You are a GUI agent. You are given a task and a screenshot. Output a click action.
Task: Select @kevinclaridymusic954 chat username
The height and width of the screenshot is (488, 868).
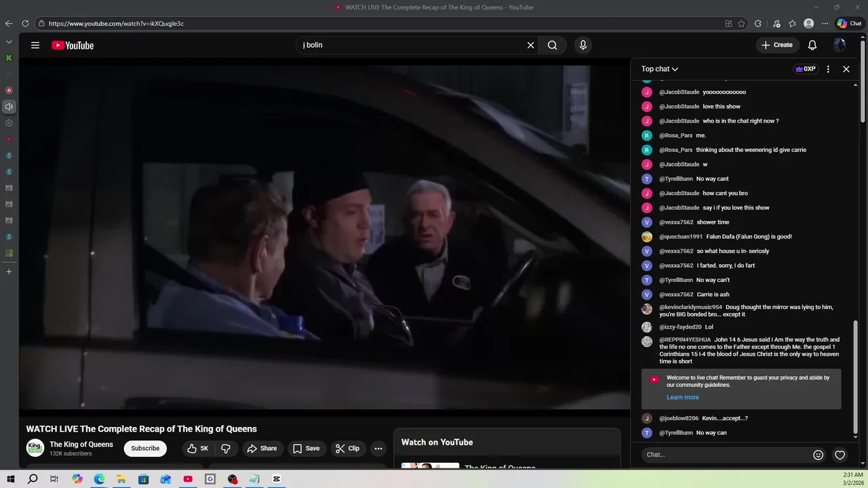tap(690, 307)
